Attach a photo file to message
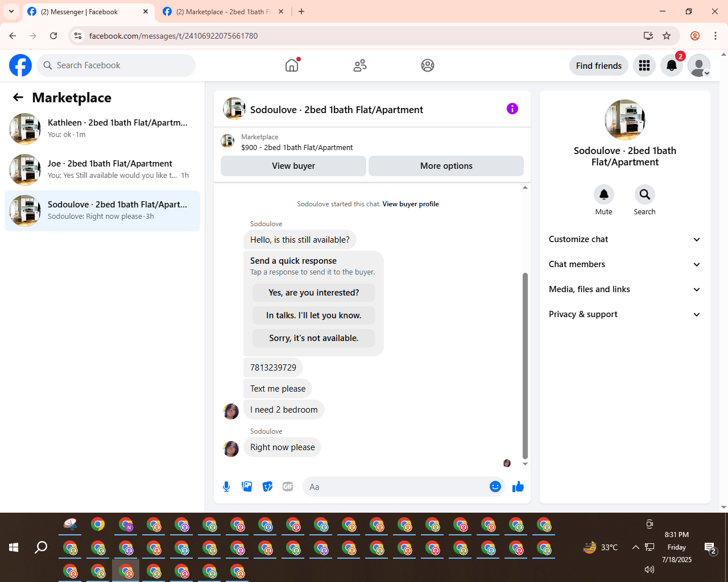Image resolution: width=728 pixels, height=582 pixels. click(x=247, y=487)
